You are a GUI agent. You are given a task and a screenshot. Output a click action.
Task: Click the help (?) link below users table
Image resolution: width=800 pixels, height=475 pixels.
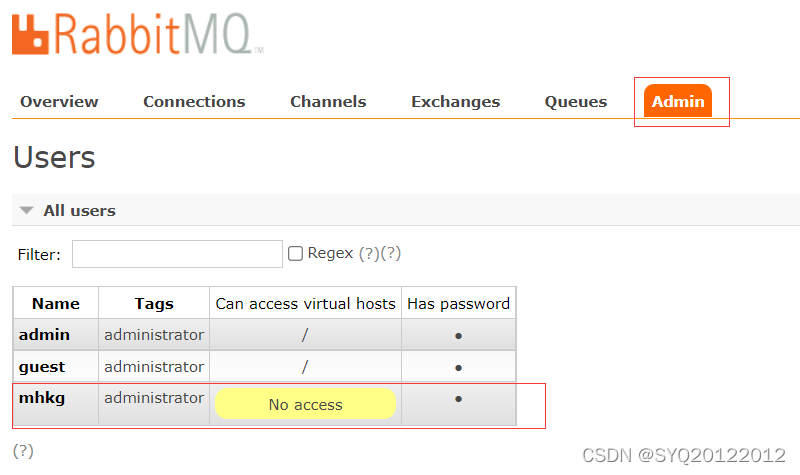23,450
